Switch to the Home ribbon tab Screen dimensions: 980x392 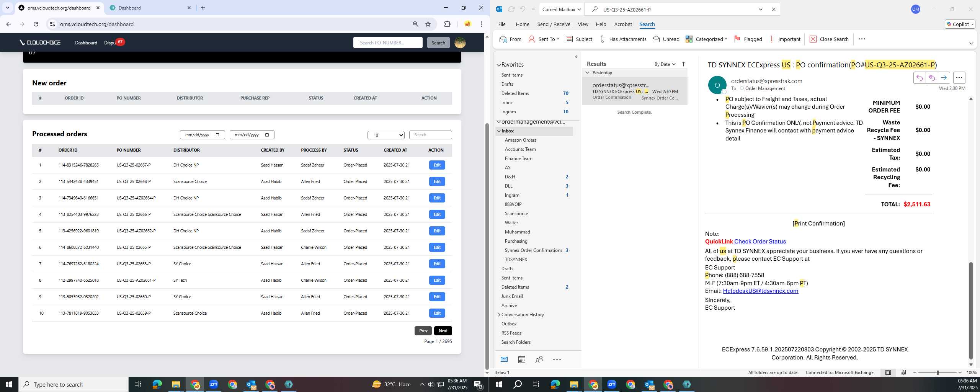[x=523, y=24]
